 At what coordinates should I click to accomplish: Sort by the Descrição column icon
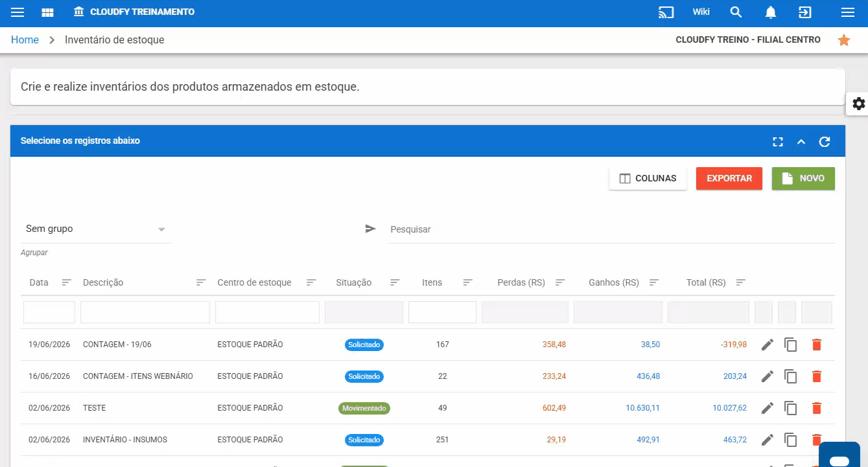click(x=201, y=282)
